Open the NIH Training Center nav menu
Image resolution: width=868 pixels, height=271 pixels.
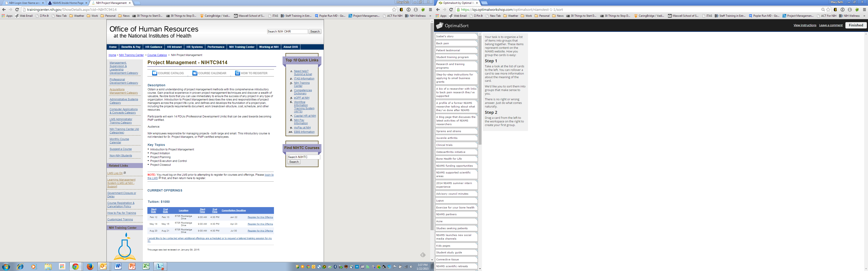[x=242, y=47]
